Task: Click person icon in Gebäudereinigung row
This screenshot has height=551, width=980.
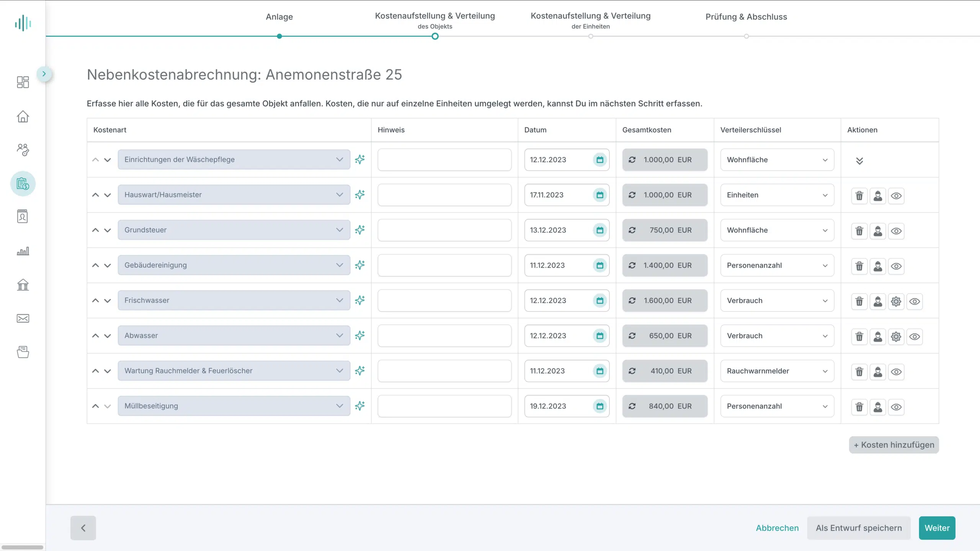Action: point(878,266)
